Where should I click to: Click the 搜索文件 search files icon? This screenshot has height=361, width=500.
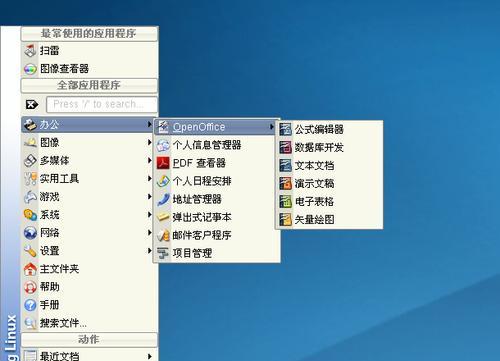tap(30, 323)
